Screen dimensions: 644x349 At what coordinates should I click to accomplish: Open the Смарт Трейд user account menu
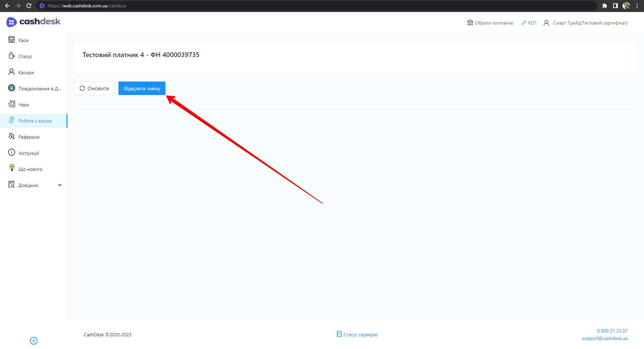(585, 23)
